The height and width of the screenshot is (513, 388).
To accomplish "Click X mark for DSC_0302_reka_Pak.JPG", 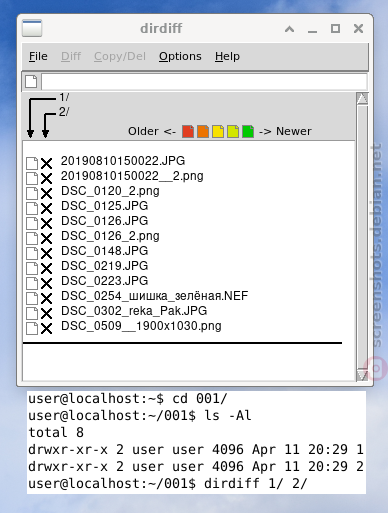I will (47, 314).
